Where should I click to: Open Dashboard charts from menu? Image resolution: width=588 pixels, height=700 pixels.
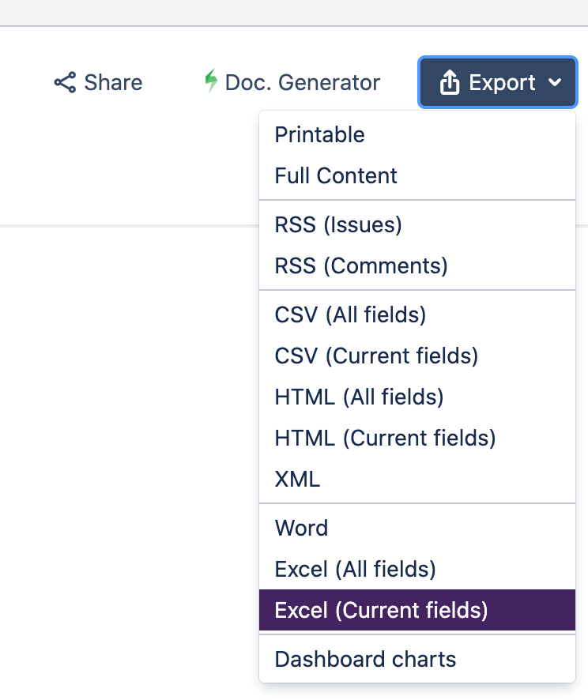click(365, 659)
